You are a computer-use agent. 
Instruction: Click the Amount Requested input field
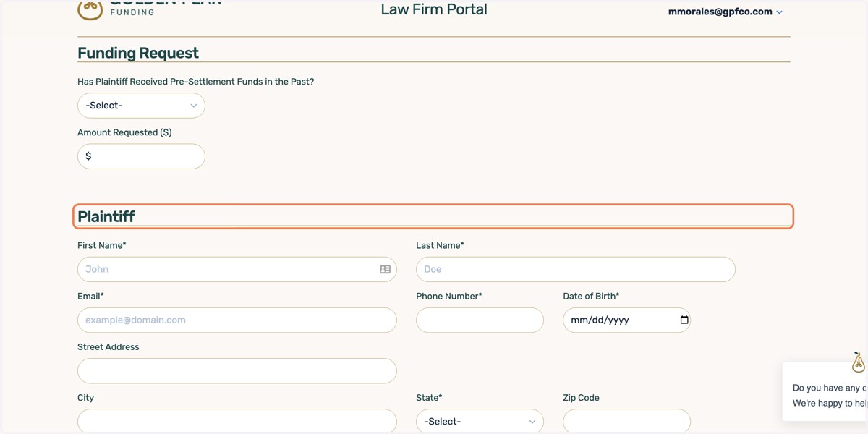(141, 156)
